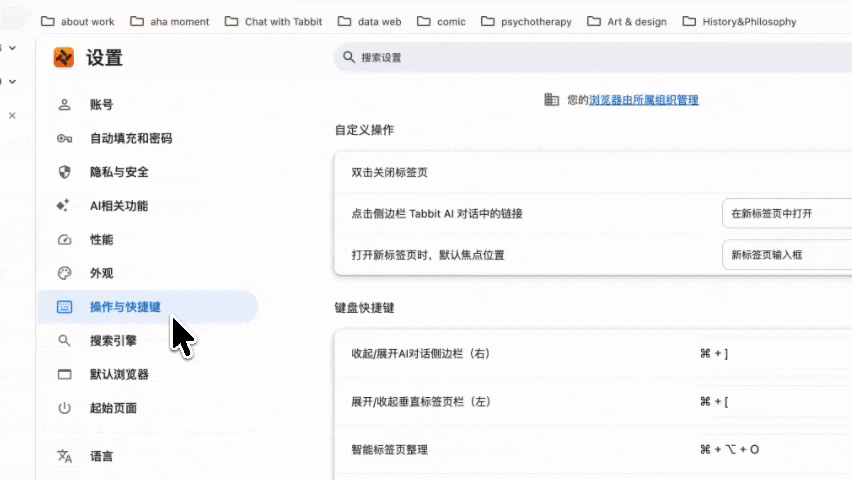Click the 收起/展开AI对话侧边栏（右） label
This screenshot has width=852, height=480.
(421, 353)
